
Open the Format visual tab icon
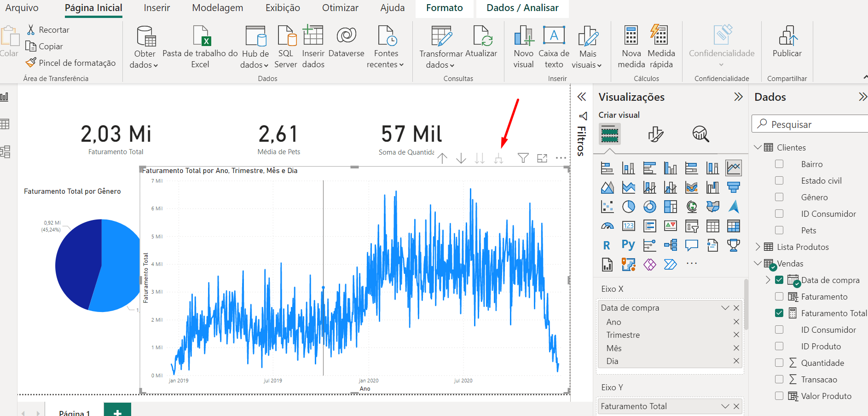655,134
